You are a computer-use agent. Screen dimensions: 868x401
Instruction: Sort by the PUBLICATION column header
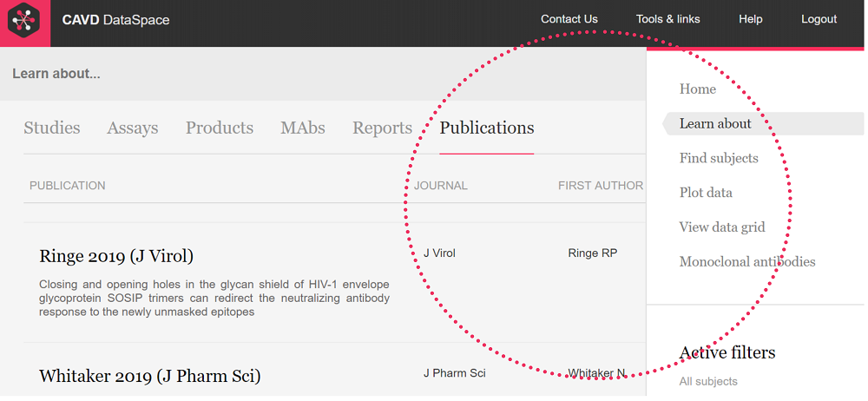(67, 186)
